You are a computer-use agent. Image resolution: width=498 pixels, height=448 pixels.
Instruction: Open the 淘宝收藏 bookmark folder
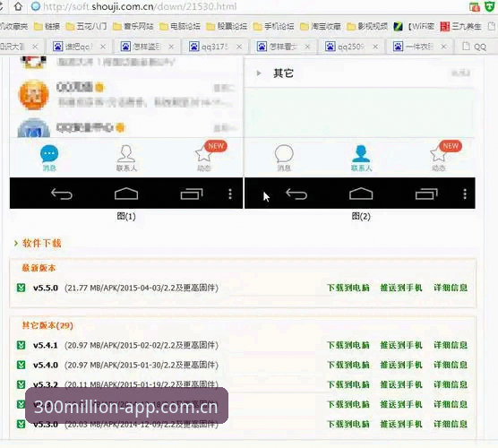tap(320, 26)
